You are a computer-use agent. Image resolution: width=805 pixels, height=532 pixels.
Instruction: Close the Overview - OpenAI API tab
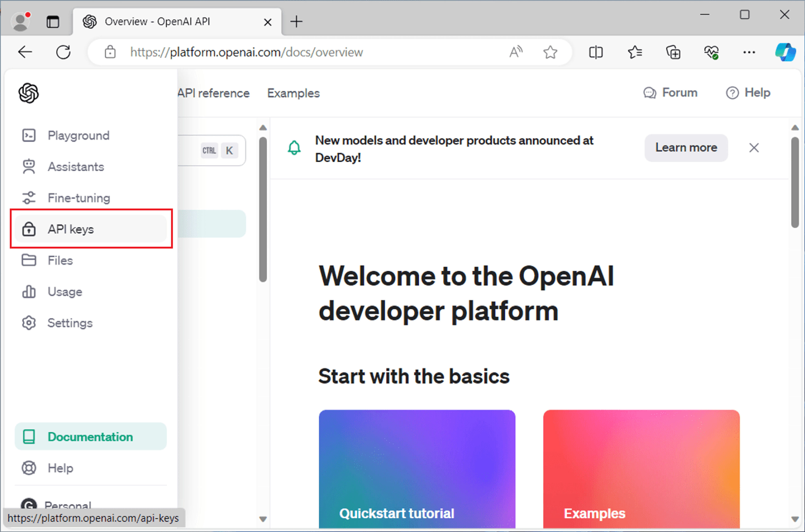click(268, 22)
